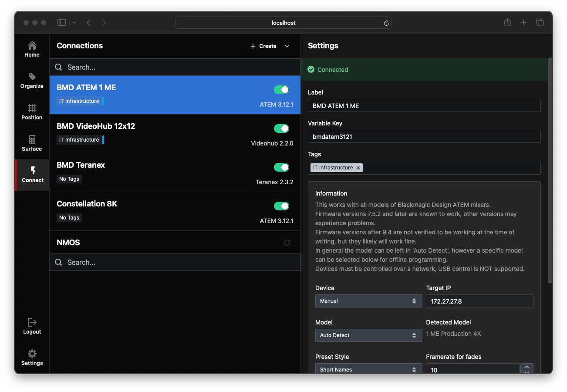Viewport: 567px width, 392px height.
Task: Refresh the NMOS list
Action: [x=287, y=243]
